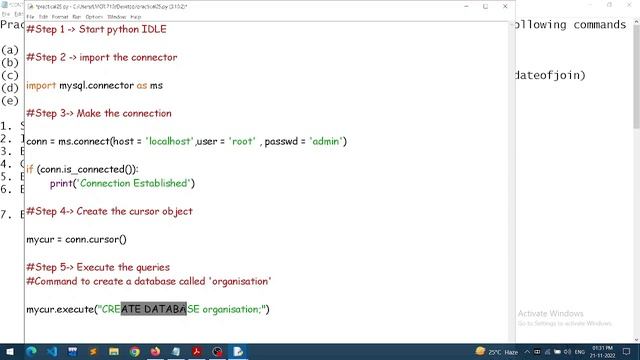Viewport: 640px width, 360px height.
Task: Click the comment about database called 'organisation'
Action: pos(149,282)
